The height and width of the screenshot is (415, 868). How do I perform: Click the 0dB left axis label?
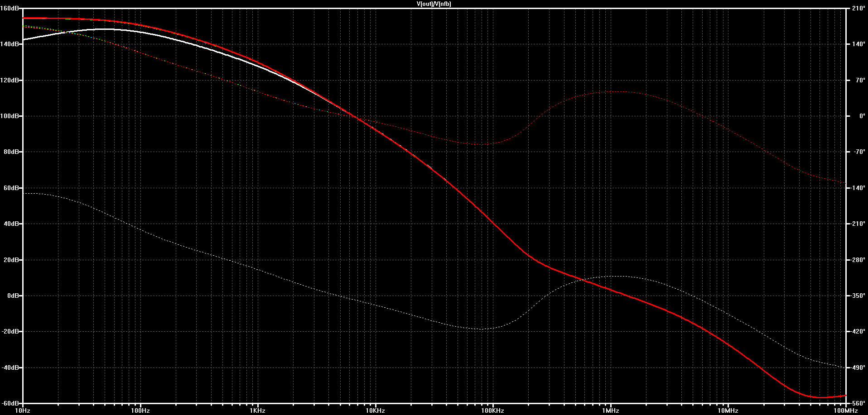[12, 296]
